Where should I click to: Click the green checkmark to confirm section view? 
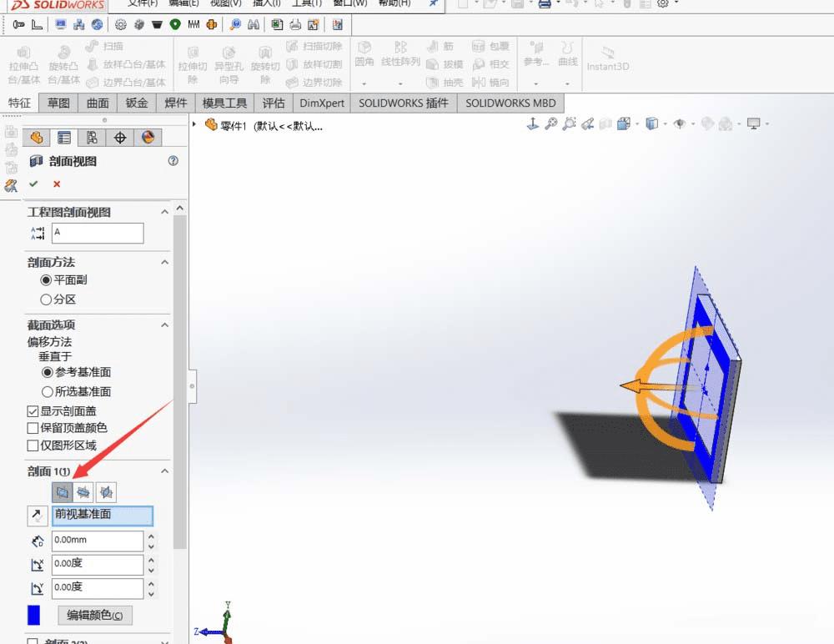[x=33, y=184]
